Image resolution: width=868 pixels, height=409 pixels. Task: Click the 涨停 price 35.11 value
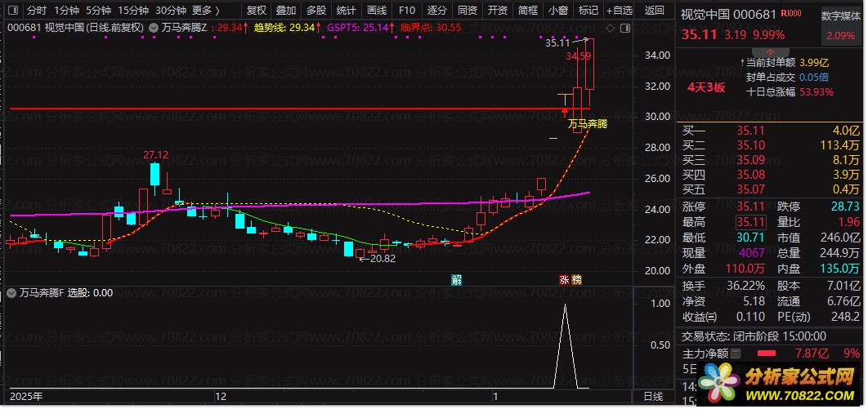point(750,207)
